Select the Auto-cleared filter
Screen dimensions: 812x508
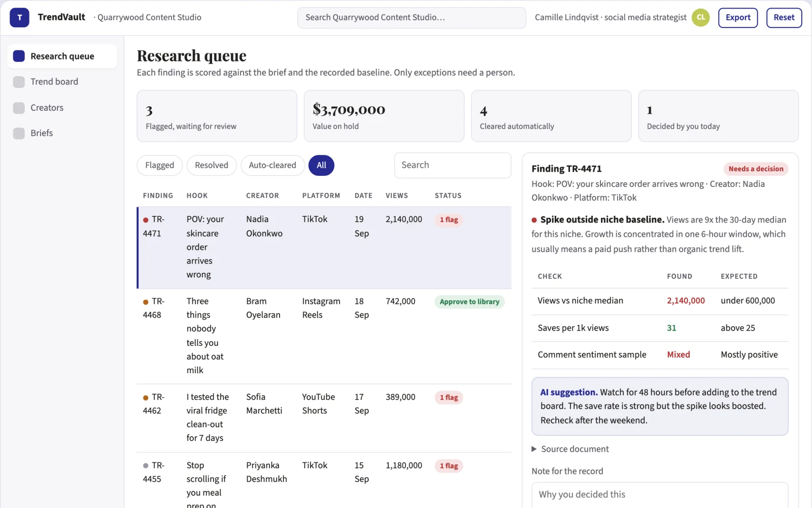click(x=273, y=165)
